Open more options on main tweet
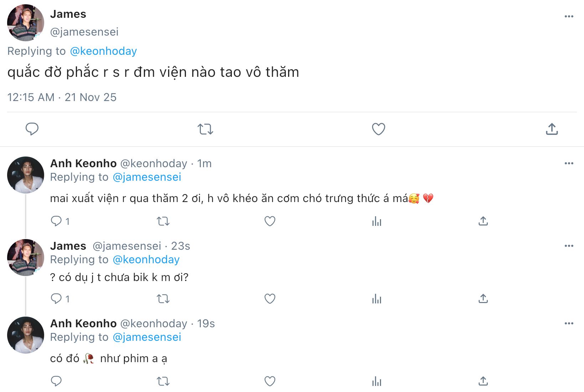The height and width of the screenshot is (392, 584). click(569, 16)
